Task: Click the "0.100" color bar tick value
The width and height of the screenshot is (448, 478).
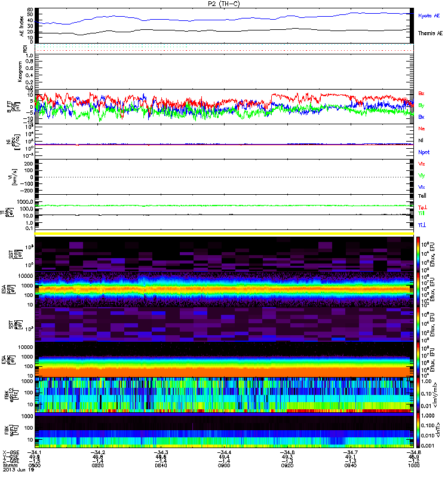Action: (x=427, y=425)
